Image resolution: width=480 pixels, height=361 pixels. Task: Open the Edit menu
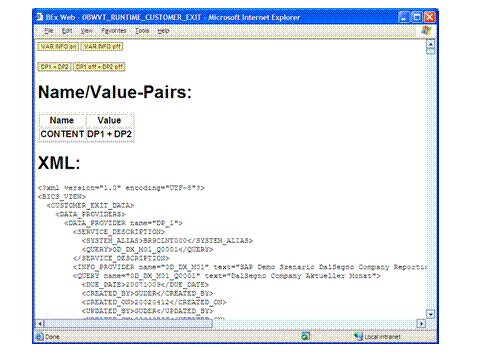[67, 31]
